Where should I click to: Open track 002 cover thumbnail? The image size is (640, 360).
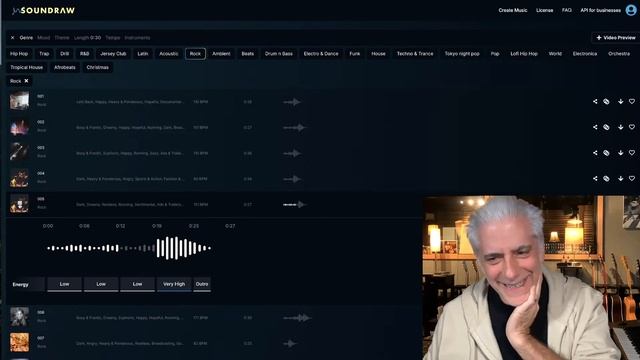19,127
